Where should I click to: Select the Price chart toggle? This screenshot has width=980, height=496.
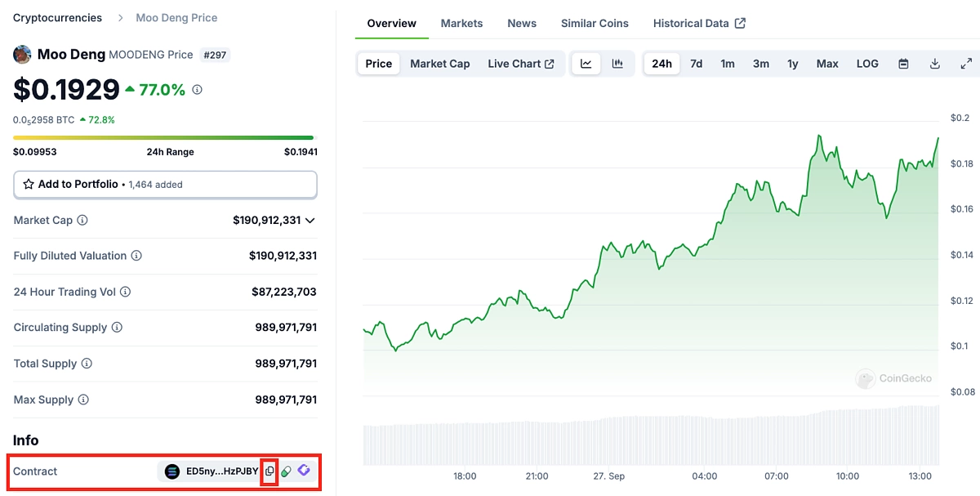[x=379, y=64]
